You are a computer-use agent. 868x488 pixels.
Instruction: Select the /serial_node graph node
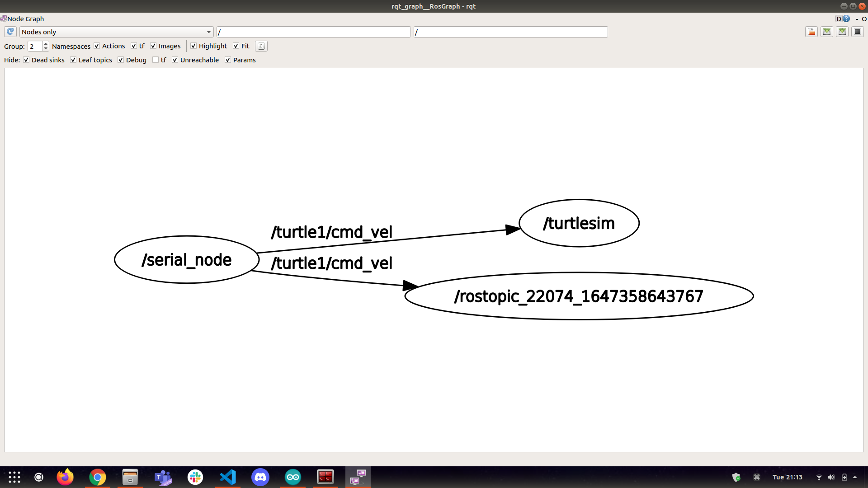(187, 260)
